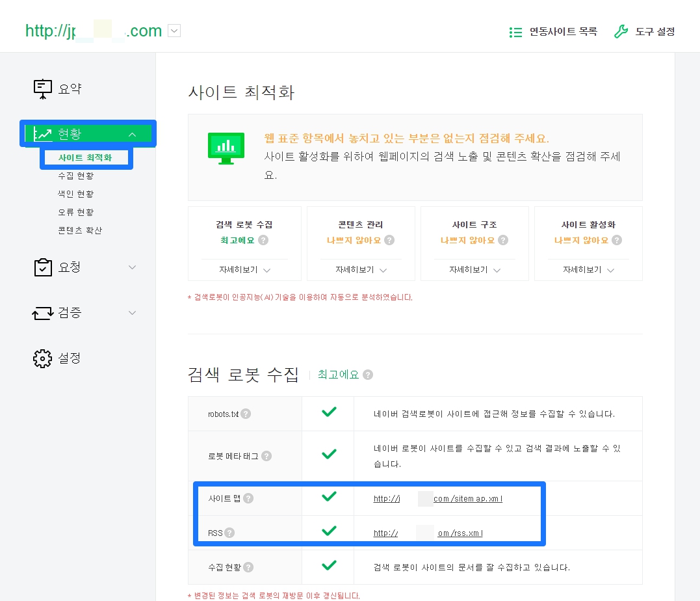Open help icon in 콘텐츠 관리 card
Viewport: 700px width, 601px height.
pyautogui.click(x=389, y=240)
